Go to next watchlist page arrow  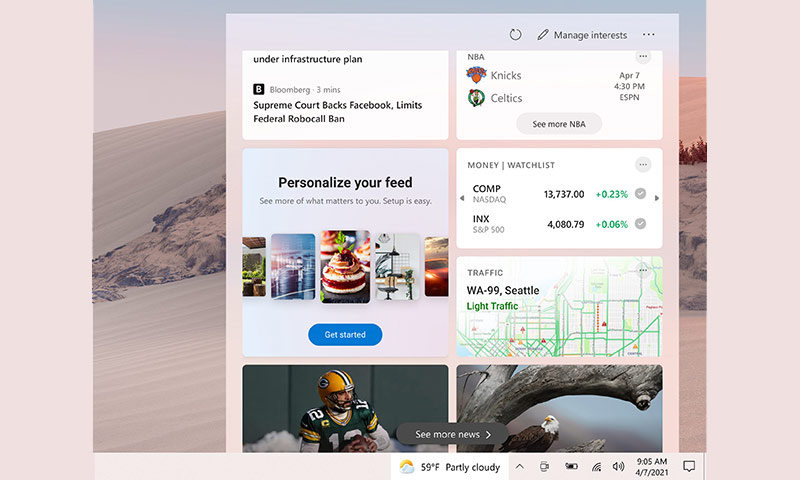point(657,198)
